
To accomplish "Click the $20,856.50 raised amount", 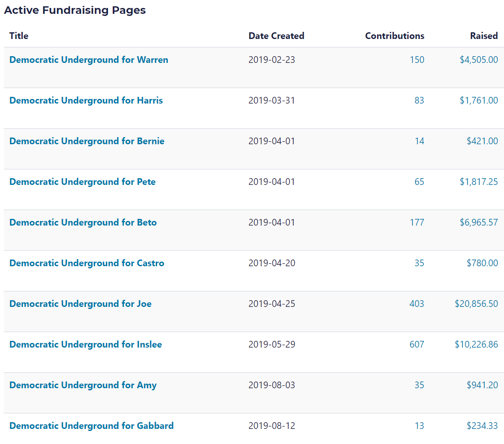I will click(x=476, y=304).
